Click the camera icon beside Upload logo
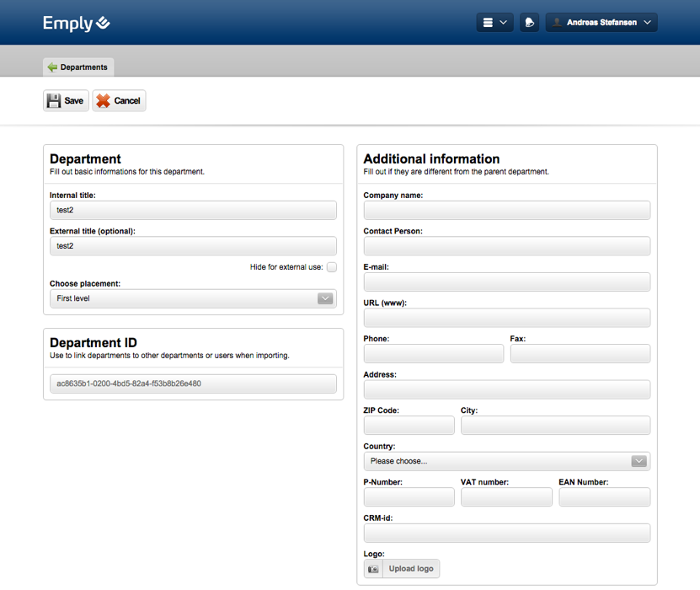The image size is (700, 590). 373,569
